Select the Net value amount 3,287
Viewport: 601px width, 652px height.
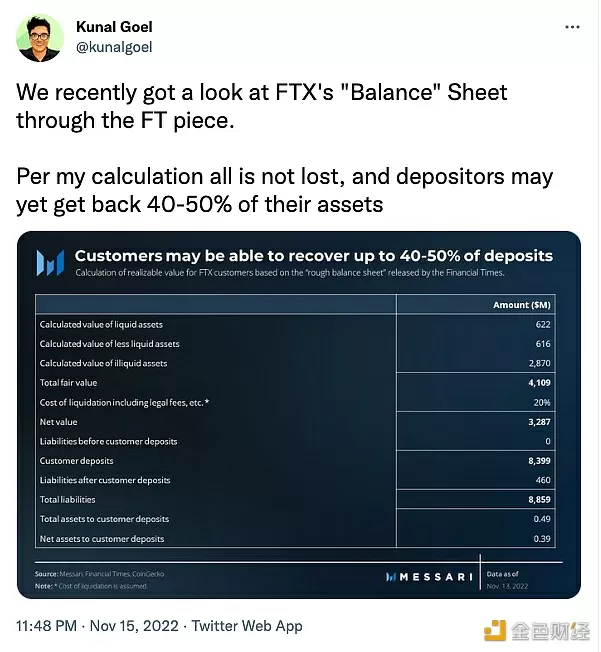[x=539, y=422]
